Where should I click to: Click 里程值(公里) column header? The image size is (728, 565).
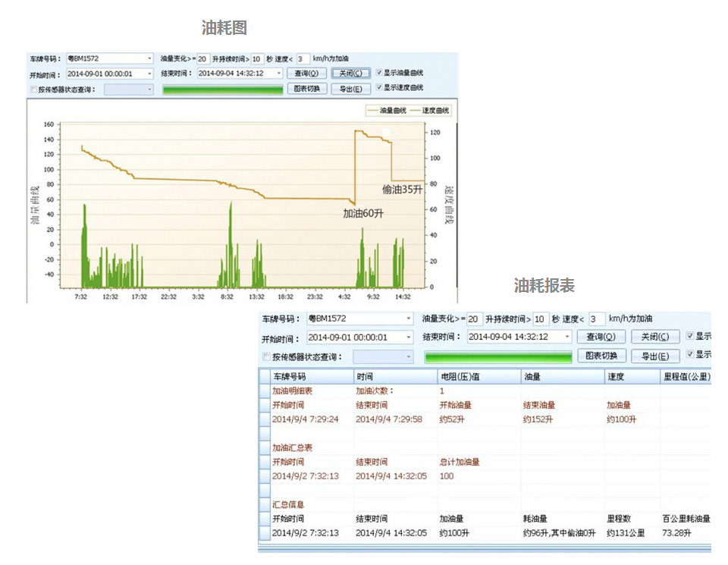686,376
